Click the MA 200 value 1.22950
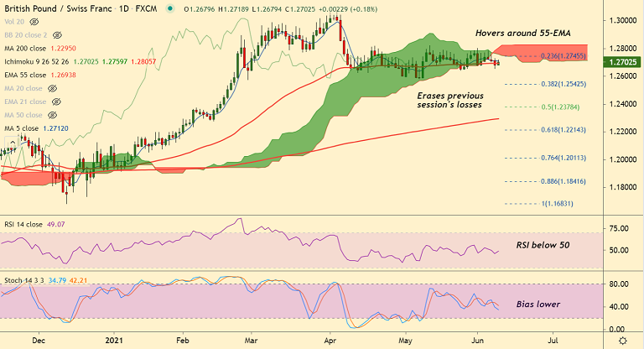Image resolution: width=644 pixels, height=349 pixels. point(63,48)
